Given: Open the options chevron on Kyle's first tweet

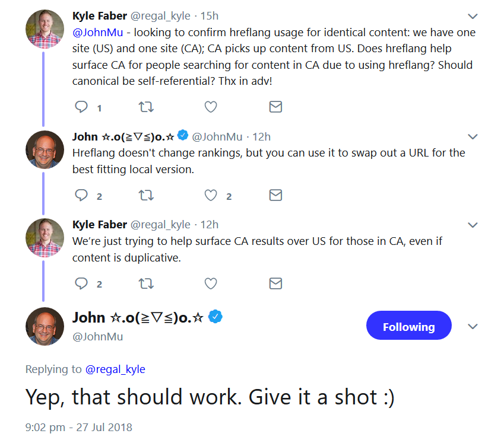Looking at the screenshot, I should (x=473, y=16).
